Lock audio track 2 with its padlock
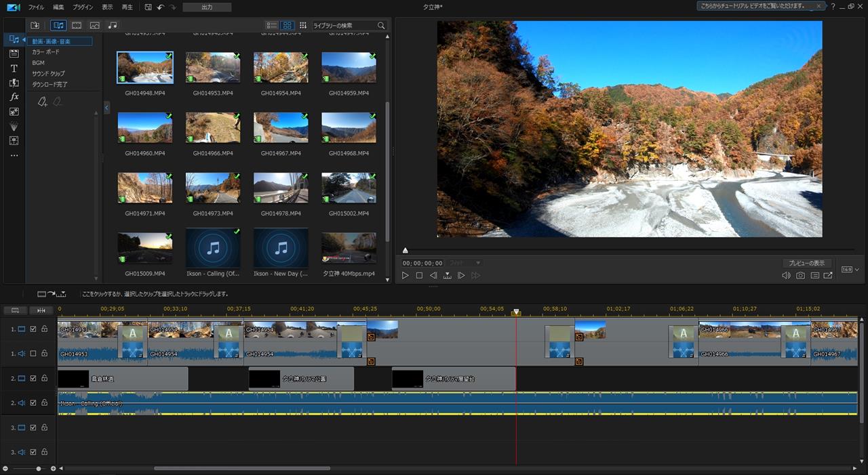 45,402
